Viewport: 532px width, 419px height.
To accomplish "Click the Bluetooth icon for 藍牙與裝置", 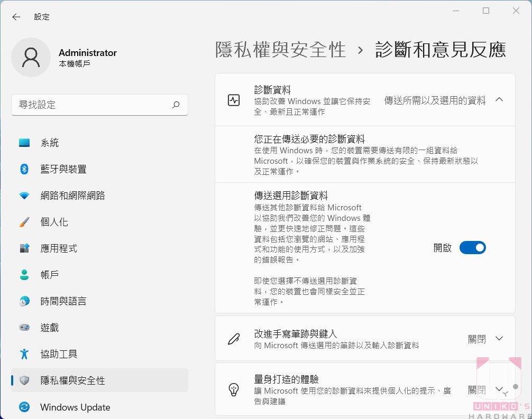I will coord(24,169).
